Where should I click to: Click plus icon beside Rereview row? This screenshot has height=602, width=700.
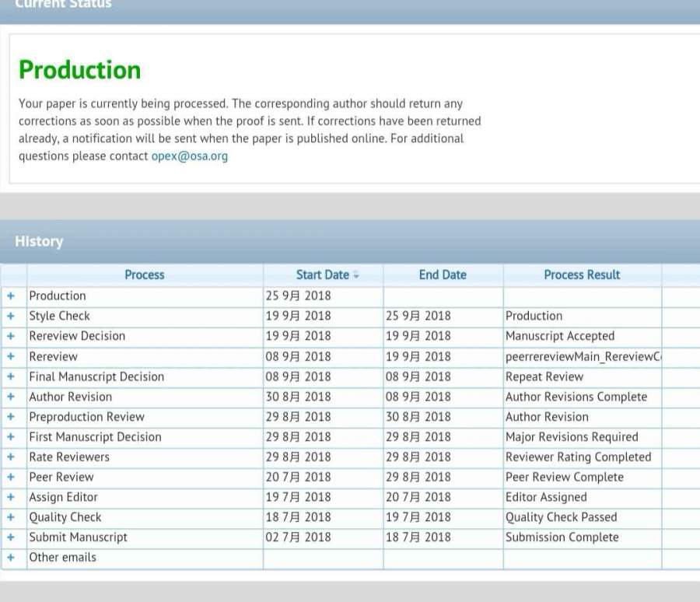(x=11, y=357)
